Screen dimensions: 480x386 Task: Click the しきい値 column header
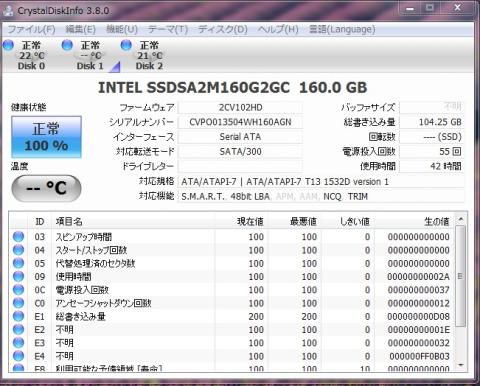click(x=348, y=221)
